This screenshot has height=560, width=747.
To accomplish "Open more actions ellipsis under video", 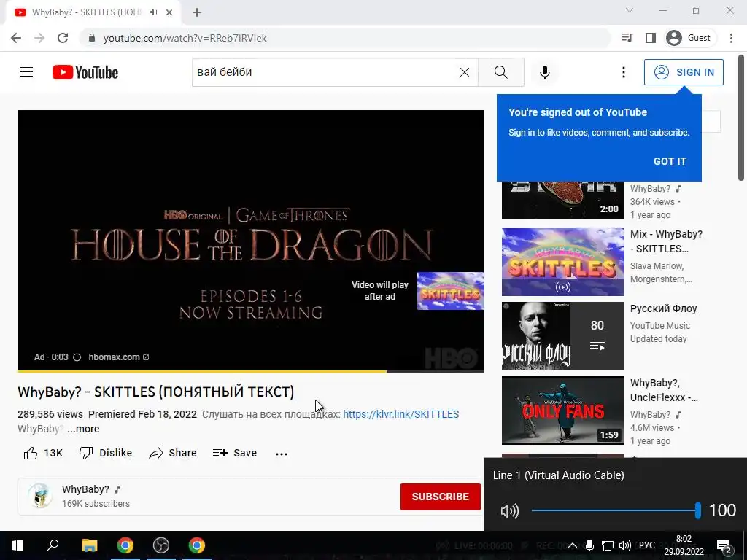I will pyautogui.click(x=282, y=454).
